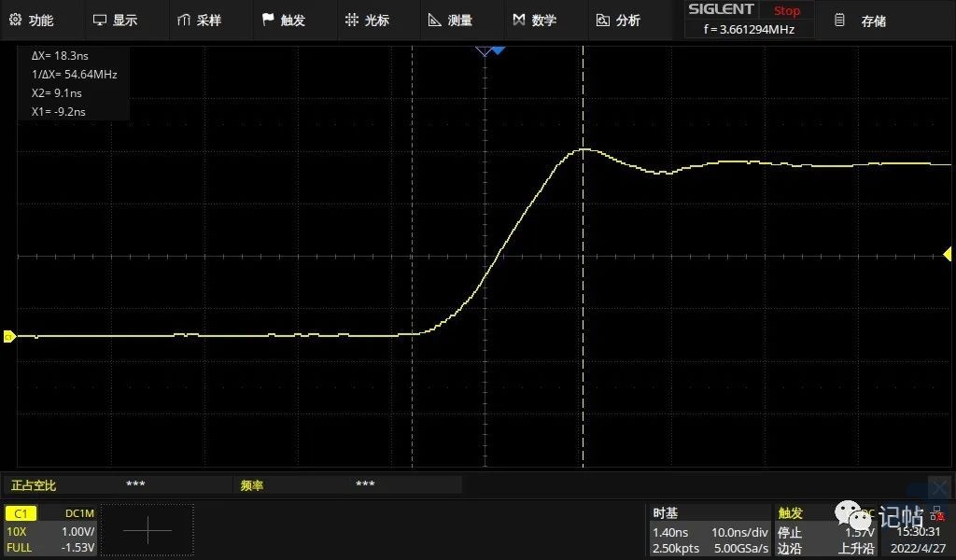Screen dimensions: 956x560
Task: Select the blue trigger position marker
Action: pos(499,50)
